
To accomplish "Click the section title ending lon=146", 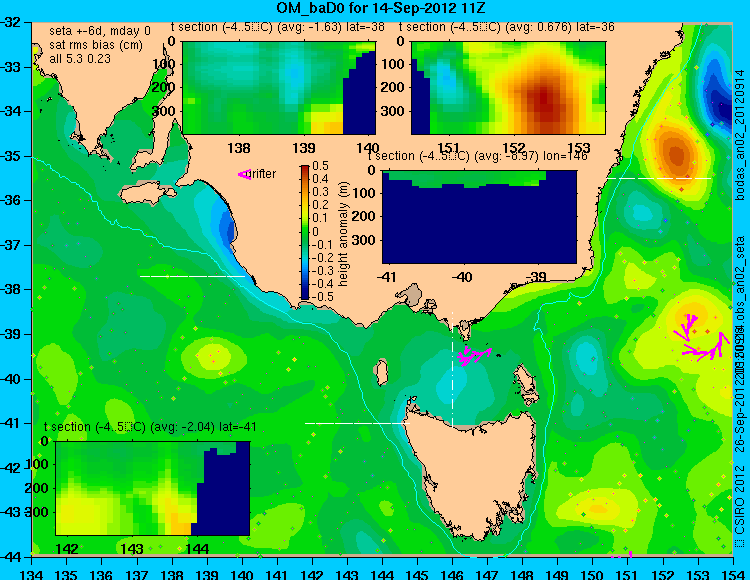I will coord(477,156).
